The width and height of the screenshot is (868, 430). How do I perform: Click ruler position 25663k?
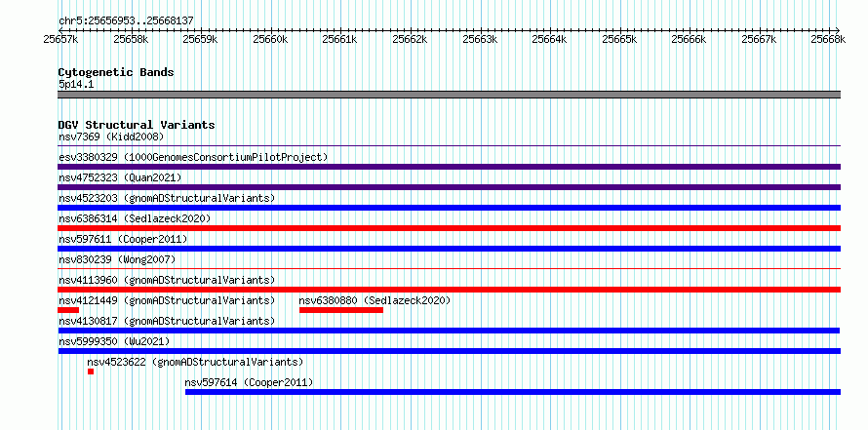[480, 39]
